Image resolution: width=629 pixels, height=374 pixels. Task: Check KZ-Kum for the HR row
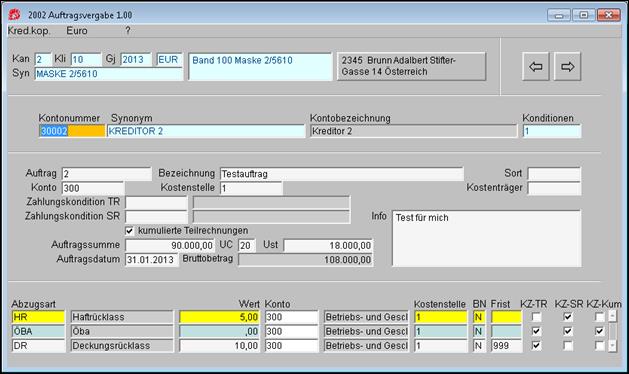[x=599, y=317]
